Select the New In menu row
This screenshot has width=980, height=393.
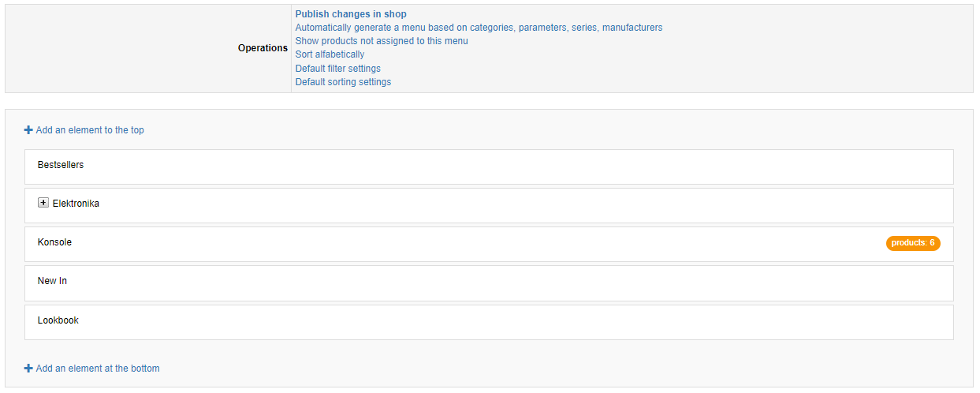pyautogui.click(x=489, y=283)
